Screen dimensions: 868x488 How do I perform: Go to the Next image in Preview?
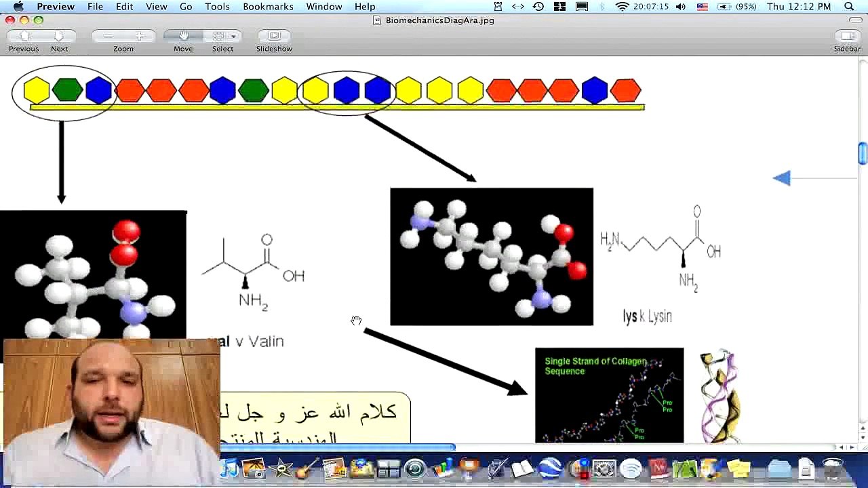coord(59,36)
